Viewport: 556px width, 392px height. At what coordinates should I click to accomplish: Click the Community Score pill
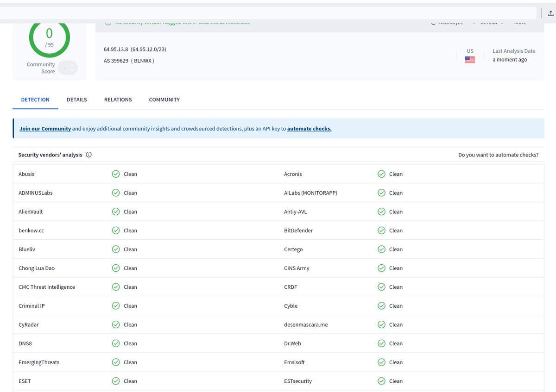pyautogui.click(x=68, y=68)
